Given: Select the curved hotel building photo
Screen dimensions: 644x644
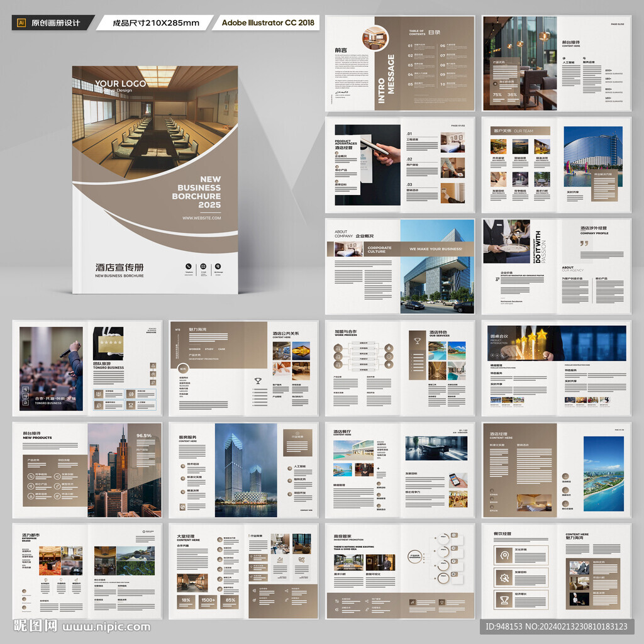Looking at the screenshot, I should point(592,157).
